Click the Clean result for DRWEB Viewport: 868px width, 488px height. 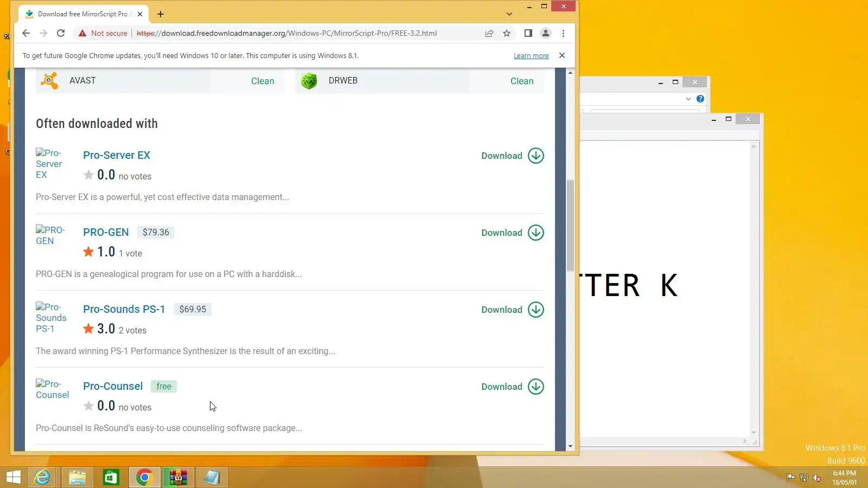pos(522,81)
